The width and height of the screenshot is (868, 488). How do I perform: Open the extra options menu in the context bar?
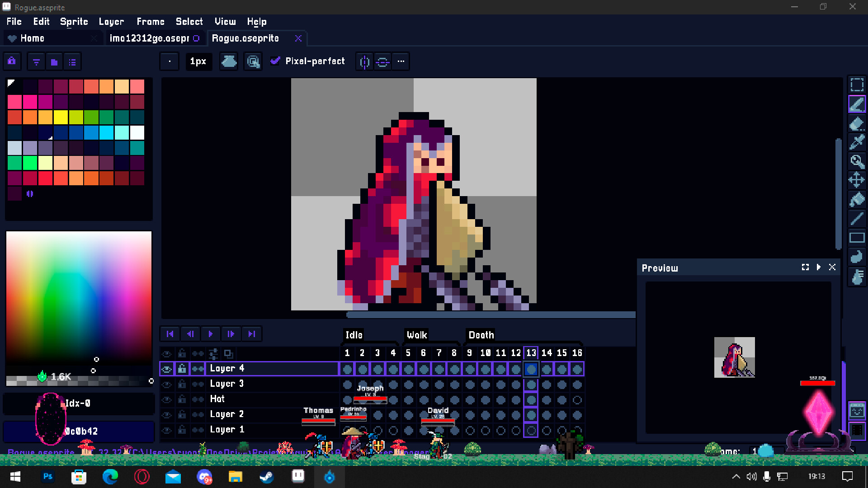[x=401, y=61]
